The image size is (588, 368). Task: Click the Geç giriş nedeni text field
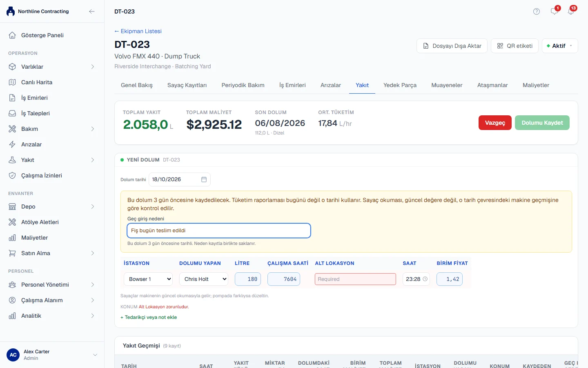(219, 231)
